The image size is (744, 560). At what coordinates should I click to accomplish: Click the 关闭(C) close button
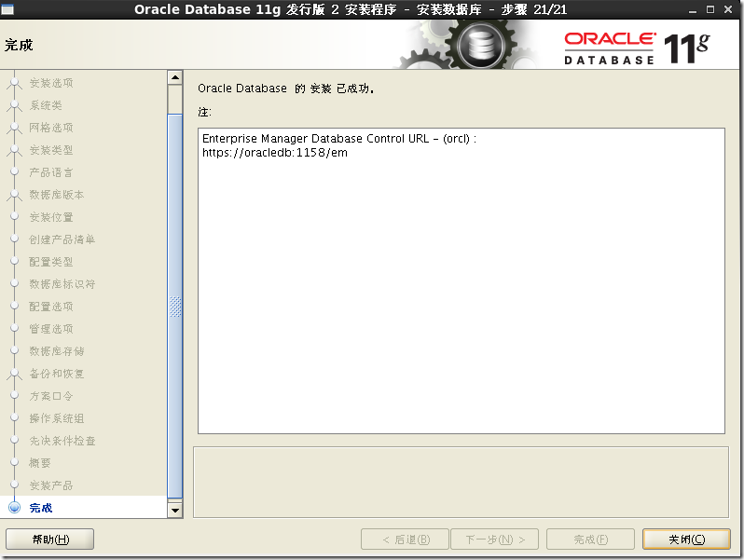(x=686, y=540)
